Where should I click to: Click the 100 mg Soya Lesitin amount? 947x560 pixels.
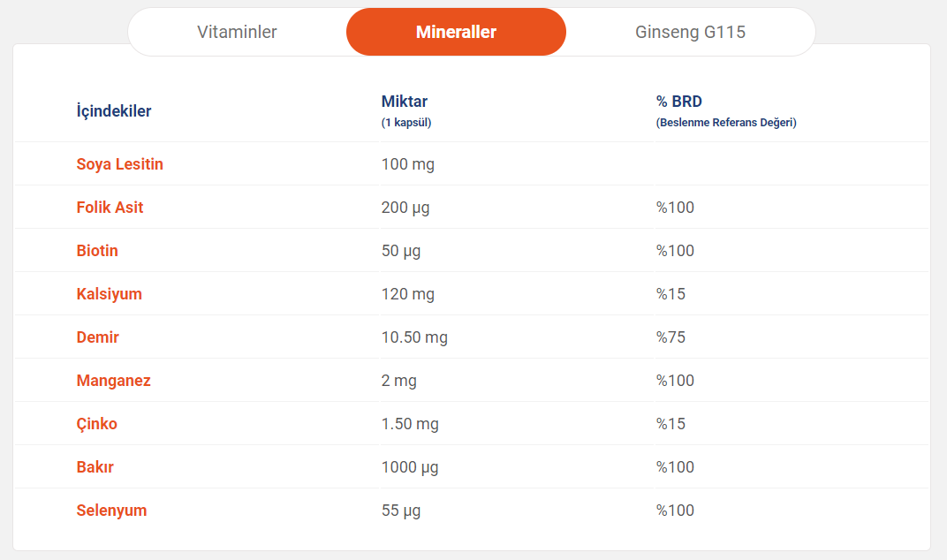(407, 164)
